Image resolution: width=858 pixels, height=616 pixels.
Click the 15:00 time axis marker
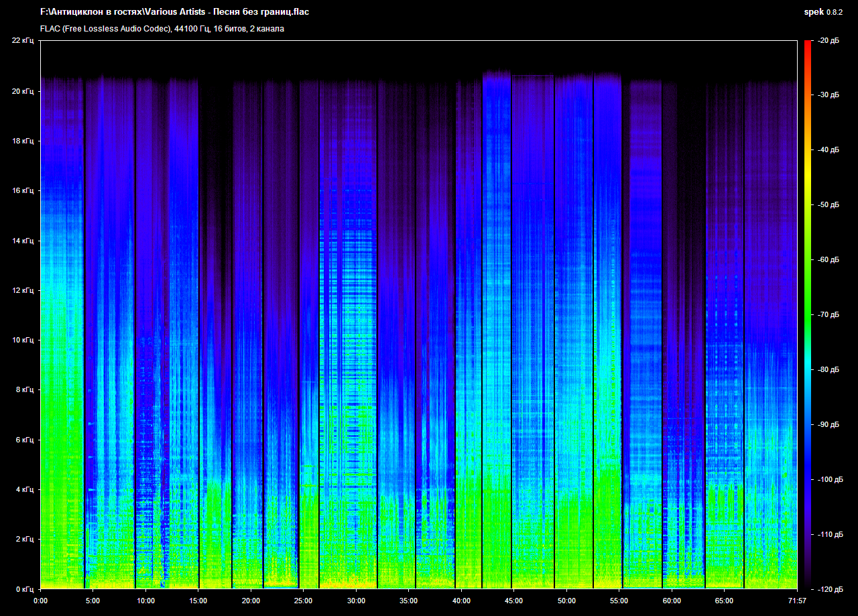pyautogui.click(x=198, y=601)
